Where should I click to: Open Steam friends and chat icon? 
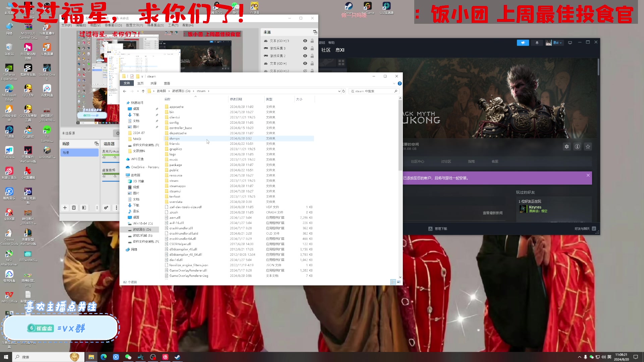pos(594,229)
